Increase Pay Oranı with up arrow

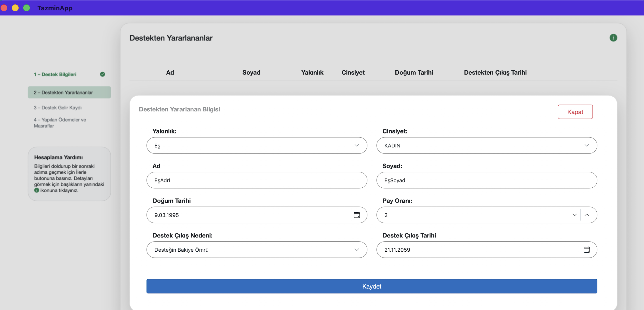pos(587,215)
